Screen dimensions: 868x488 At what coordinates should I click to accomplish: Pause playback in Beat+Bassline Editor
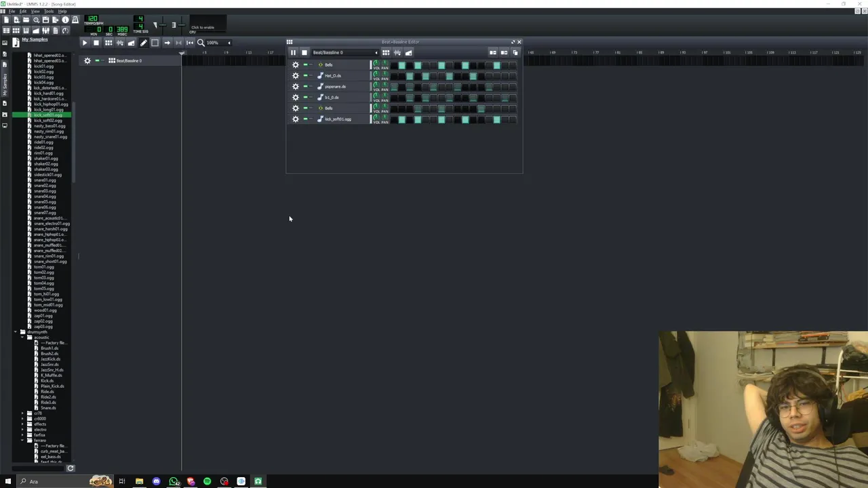point(293,52)
